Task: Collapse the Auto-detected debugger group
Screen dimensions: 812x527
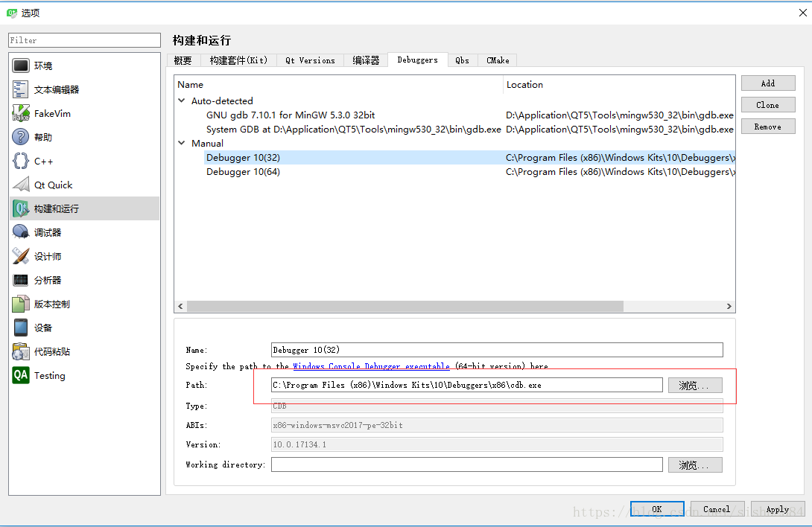Action: point(182,100)
